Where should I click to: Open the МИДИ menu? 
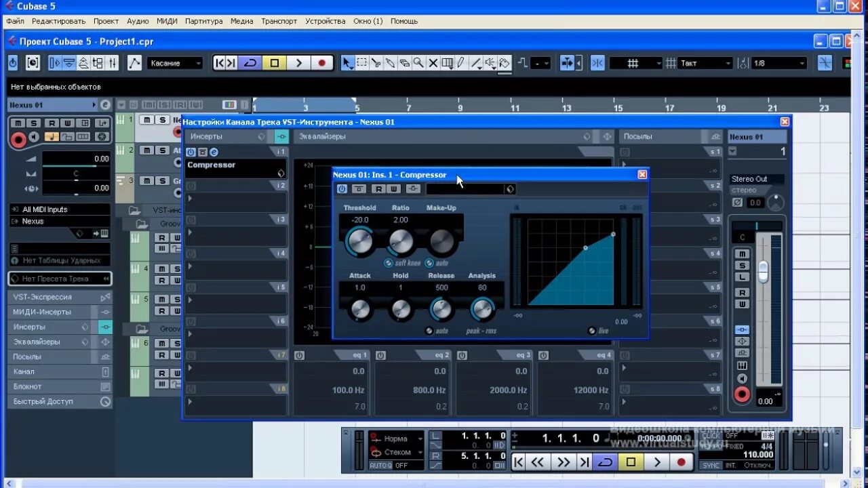tap(167, 21)
